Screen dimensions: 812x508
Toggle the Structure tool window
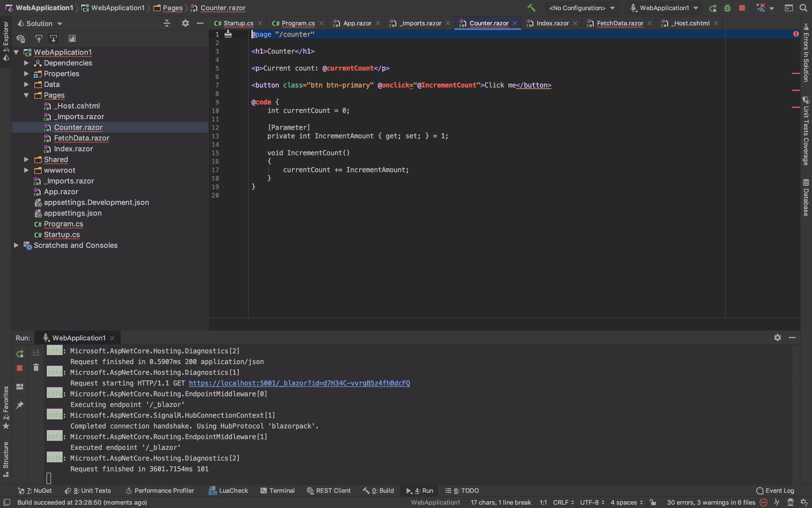pyautogui.click(x=6, y=459)
